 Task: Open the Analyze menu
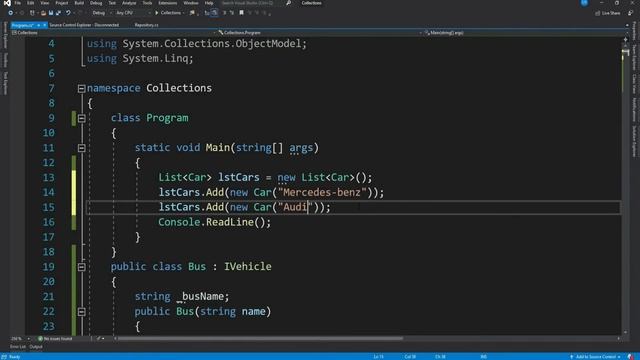click(129, 3)
